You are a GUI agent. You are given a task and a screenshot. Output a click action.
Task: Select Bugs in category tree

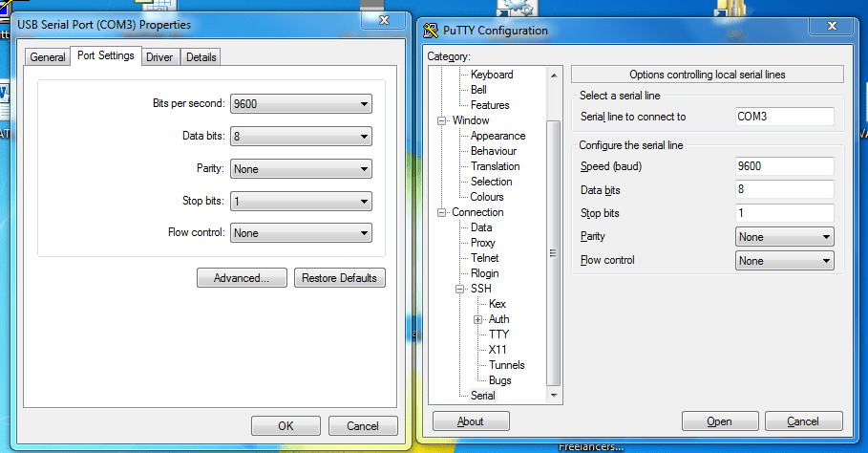coord(499,380)
